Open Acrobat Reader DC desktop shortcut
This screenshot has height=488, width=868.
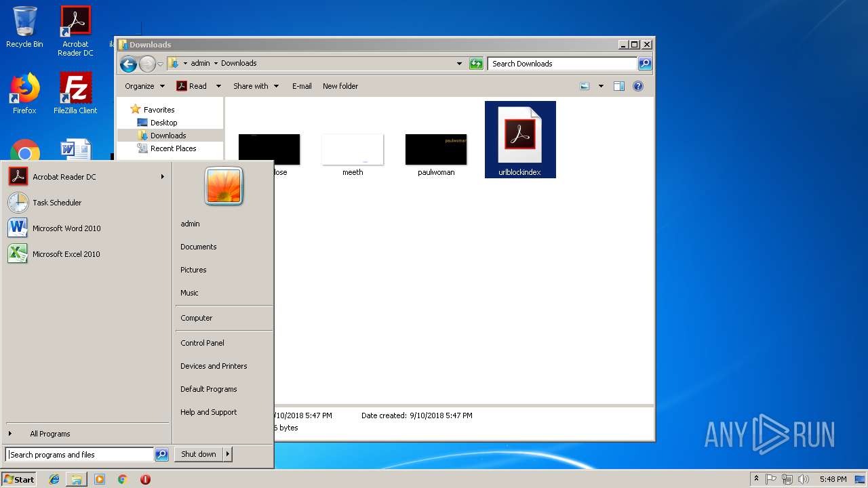pyautogui.click(x=75, y=30)
